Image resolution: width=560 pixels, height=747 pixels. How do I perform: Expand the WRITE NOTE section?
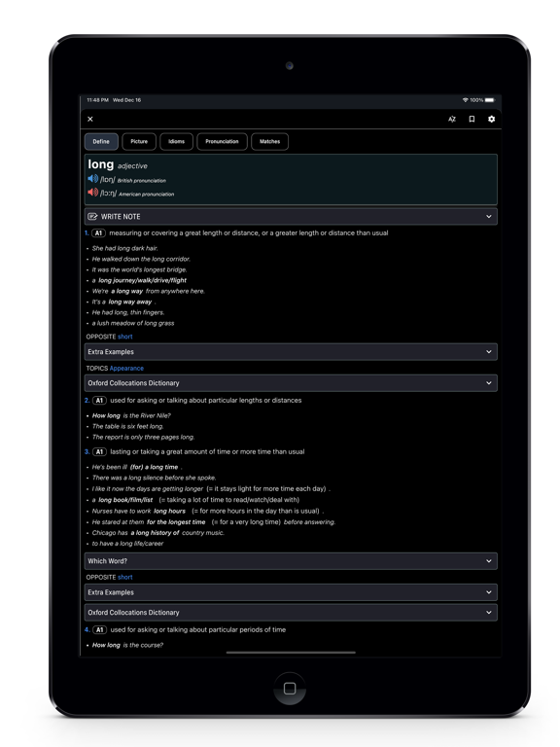(291, 216)
